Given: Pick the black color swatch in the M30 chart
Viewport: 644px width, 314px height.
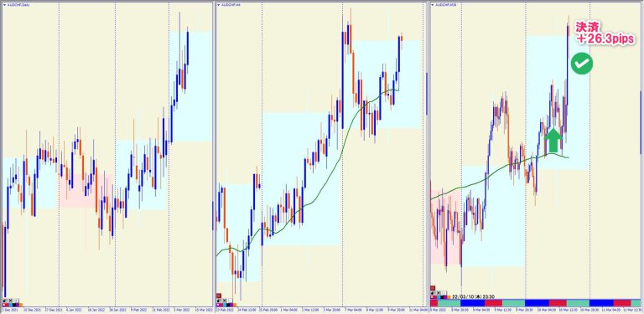Looking at the screenshot, I should [x=442, y=297].
